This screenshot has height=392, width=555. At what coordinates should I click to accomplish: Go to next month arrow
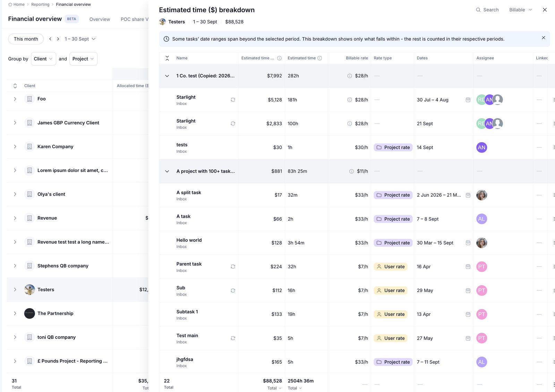pyautogui.click(x=58, y=39)
